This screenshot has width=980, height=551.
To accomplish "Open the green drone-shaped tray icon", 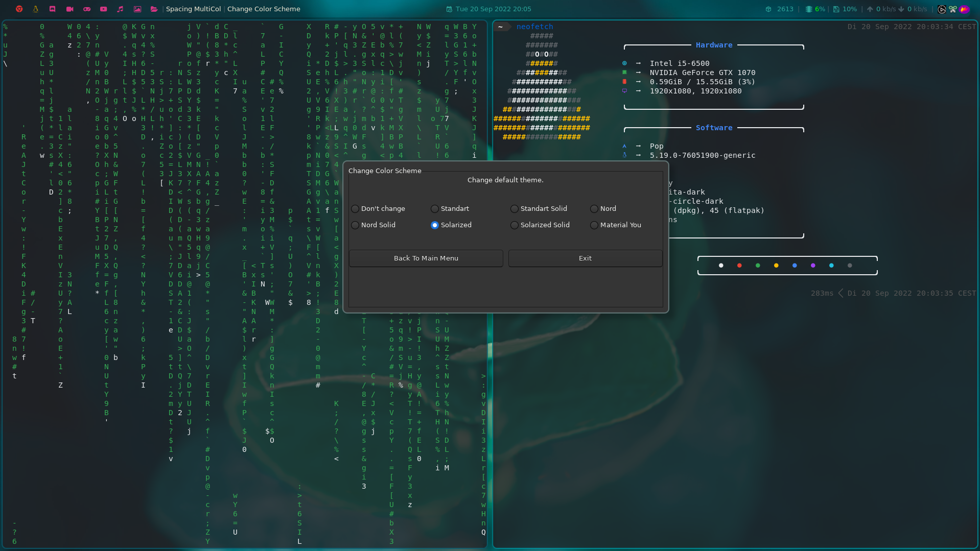I will coord(953,9).
